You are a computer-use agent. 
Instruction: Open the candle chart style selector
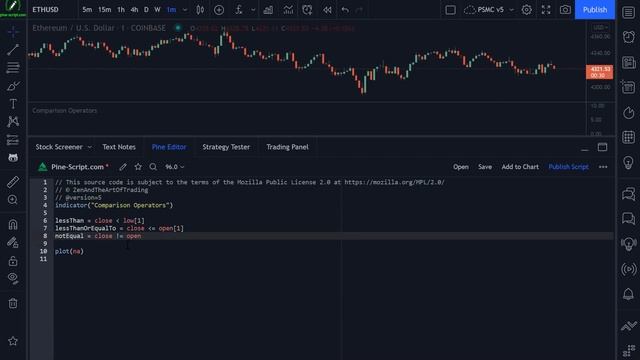[x=200, y=10]
